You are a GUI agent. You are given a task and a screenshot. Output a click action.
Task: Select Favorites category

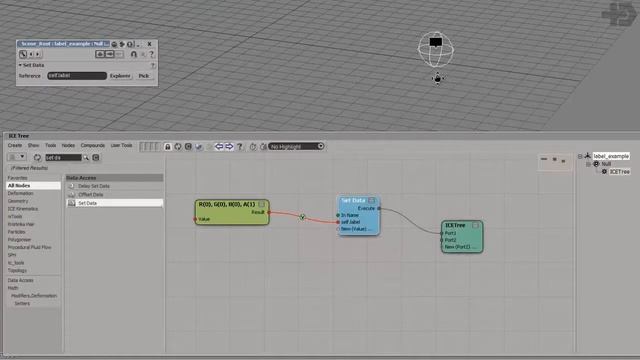pos(18,178)
